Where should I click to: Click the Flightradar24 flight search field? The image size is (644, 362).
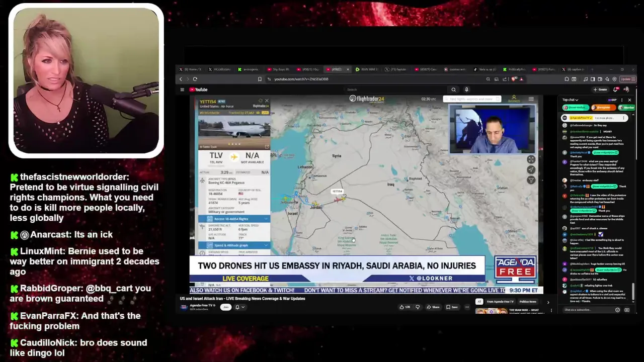coord(472,99)
